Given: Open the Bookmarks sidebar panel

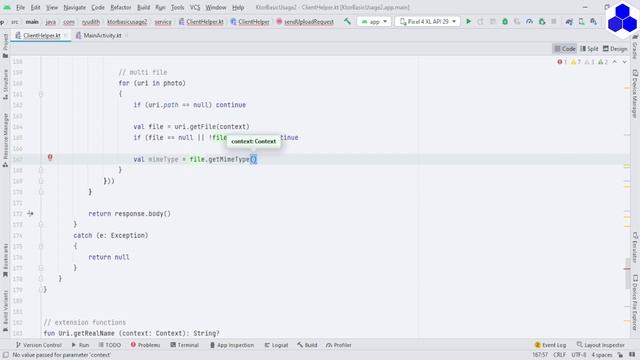Looking at the screenshot, I should click(x=5, y=260).
